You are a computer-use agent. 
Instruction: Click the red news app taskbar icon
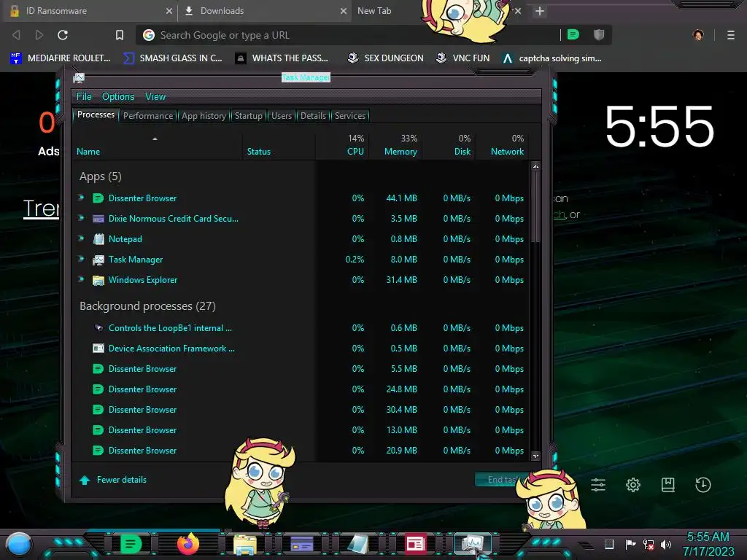(415, 544)
